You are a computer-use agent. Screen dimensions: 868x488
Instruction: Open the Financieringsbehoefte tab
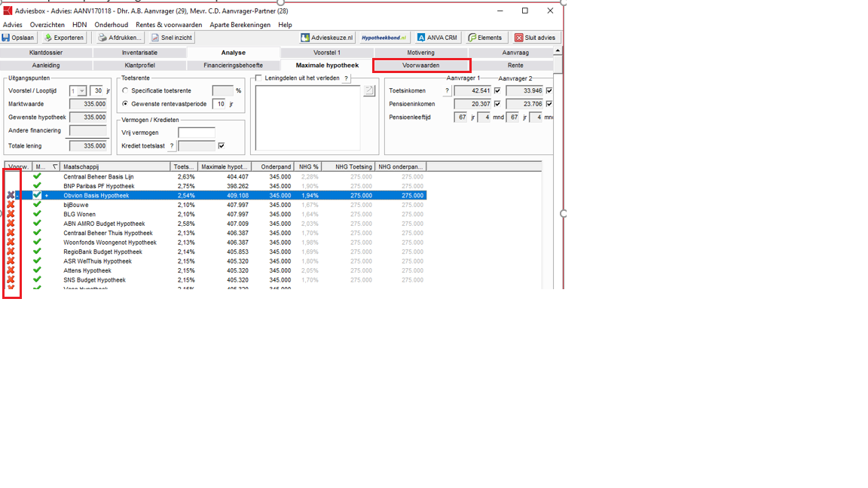[x=233, y=66]
